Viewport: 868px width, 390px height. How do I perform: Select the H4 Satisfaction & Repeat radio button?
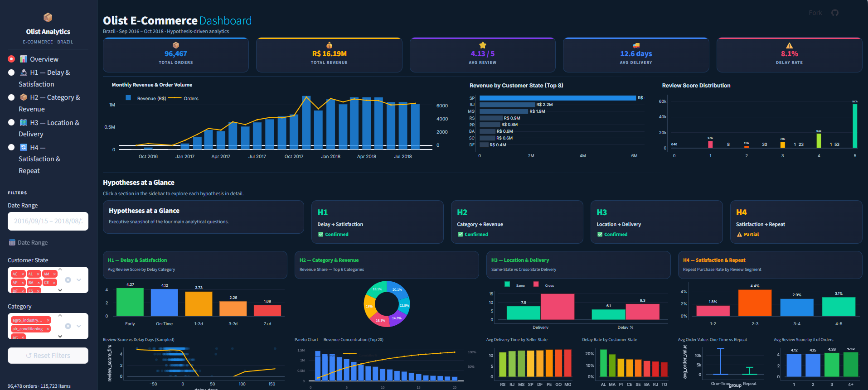pos(11,147)
